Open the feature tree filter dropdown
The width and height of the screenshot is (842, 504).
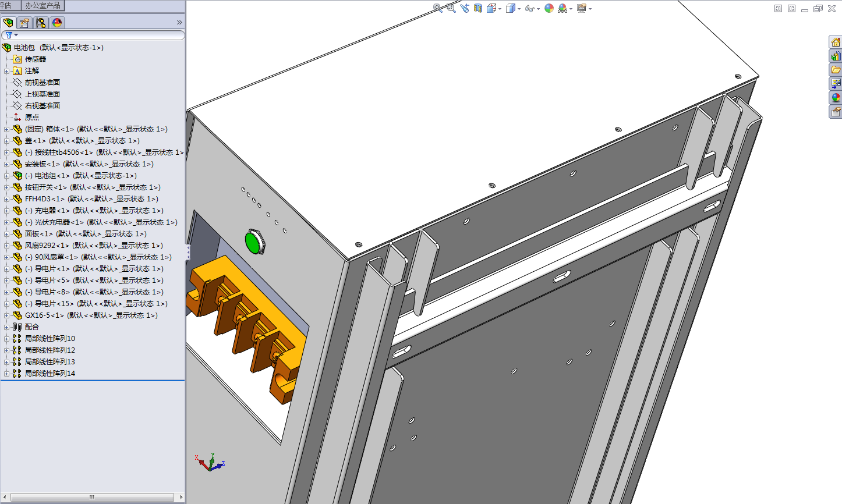tap(11, 35)
